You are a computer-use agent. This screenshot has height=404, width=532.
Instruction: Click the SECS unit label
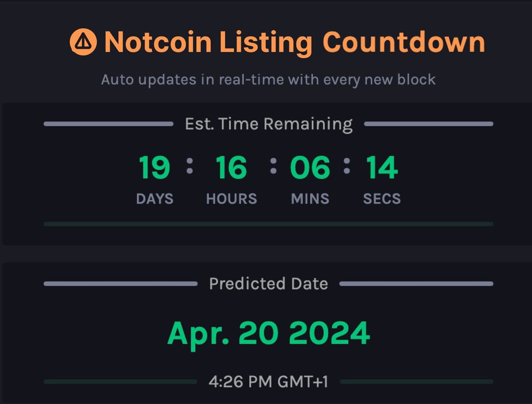point(382,199)
